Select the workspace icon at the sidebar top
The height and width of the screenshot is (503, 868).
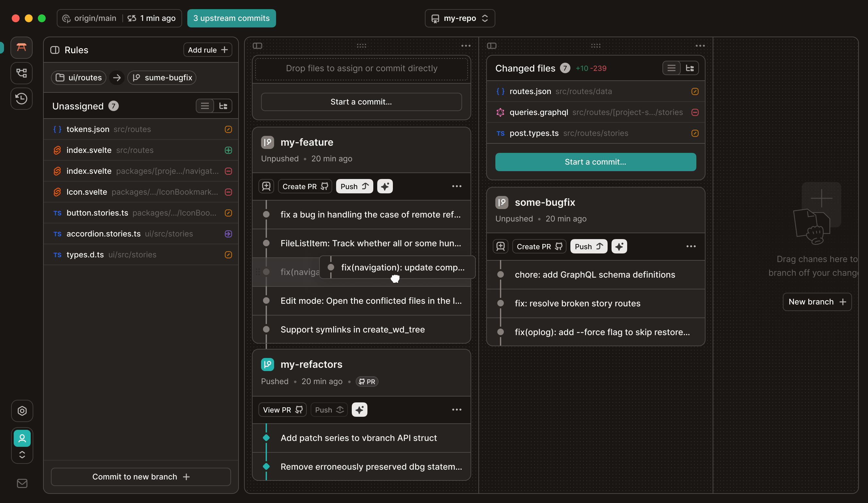tap(21, 48)
